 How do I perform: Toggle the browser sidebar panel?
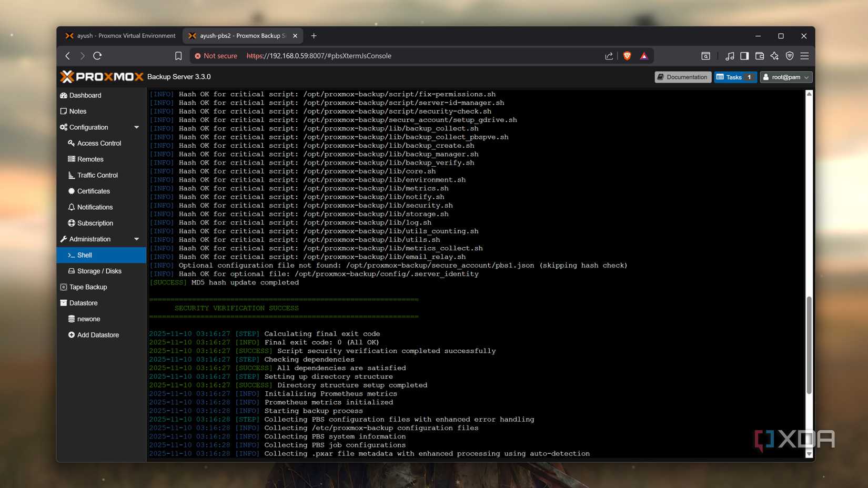744,56
